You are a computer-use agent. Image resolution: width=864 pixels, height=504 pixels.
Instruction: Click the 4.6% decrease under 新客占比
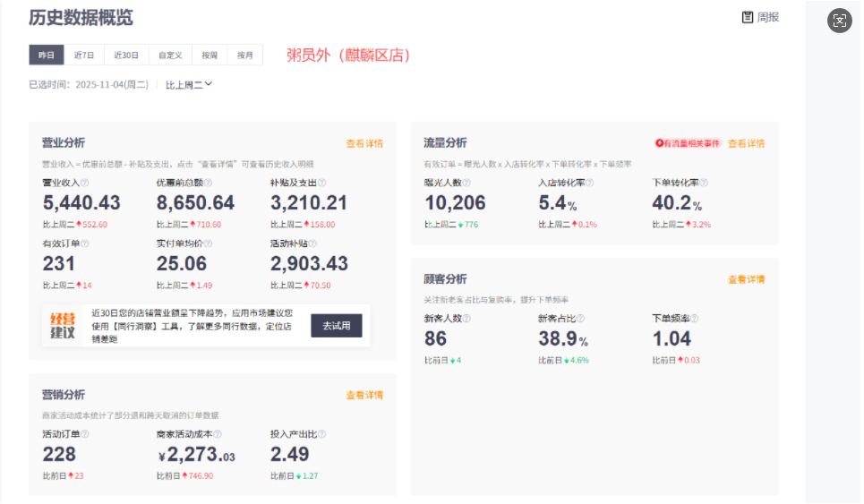577,360
